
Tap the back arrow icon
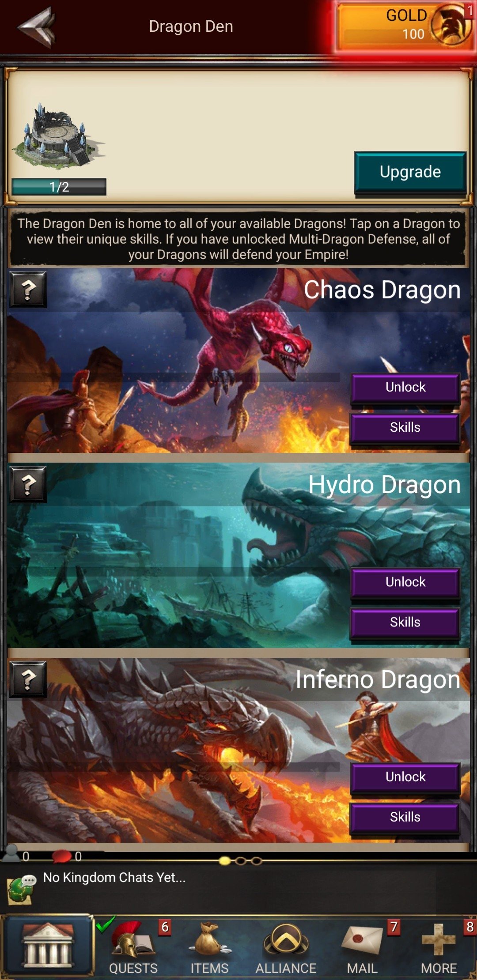(37, 26)
